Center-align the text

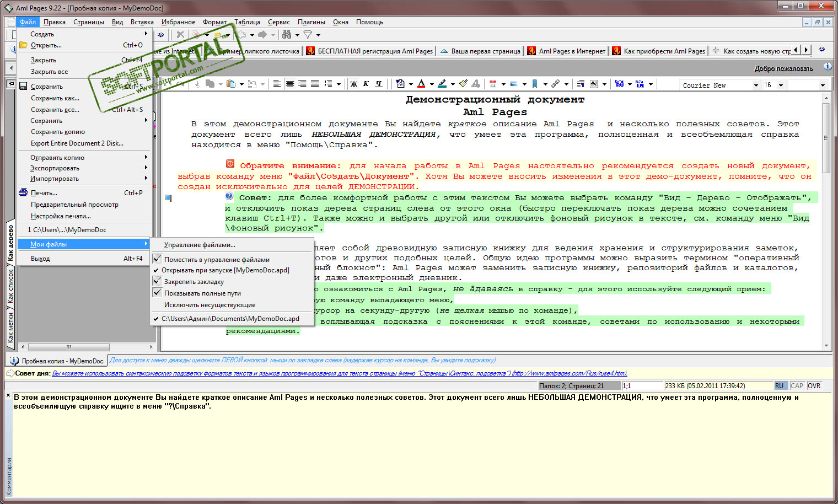pos(289,84)
